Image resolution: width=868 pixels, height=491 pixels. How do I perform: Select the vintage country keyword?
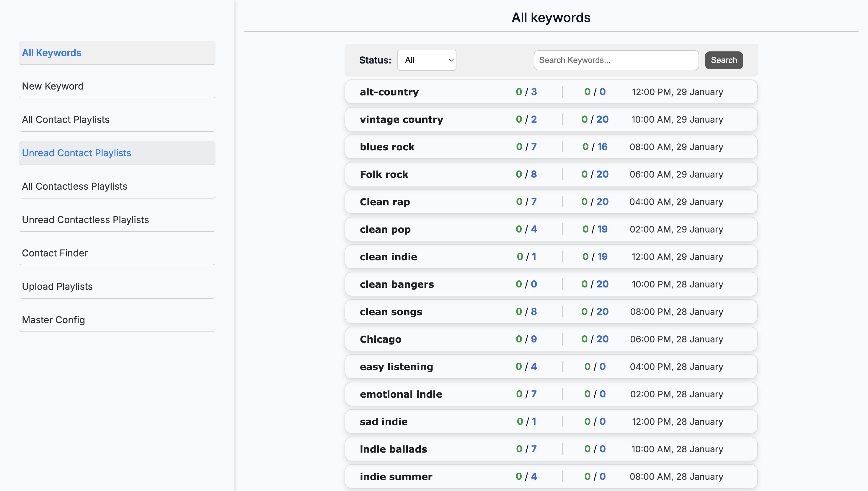551,119
